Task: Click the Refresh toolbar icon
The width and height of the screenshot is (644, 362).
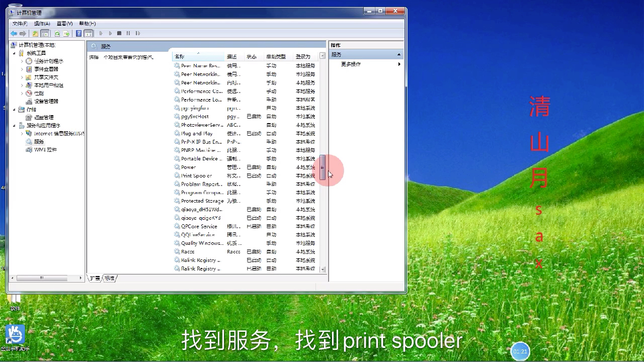Action: [57, 34]
